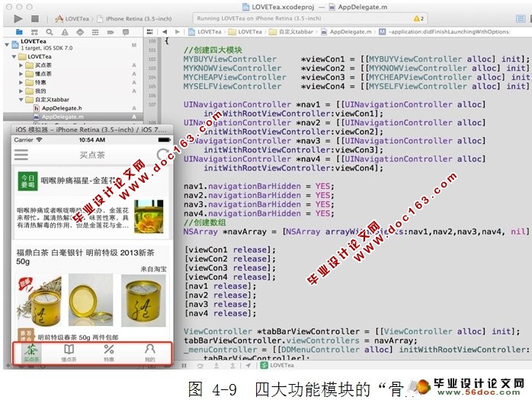Simulate location in debug bar
The height and width of the screenshot is (400, 532).
pyautogui.click(x=248, y=366)
